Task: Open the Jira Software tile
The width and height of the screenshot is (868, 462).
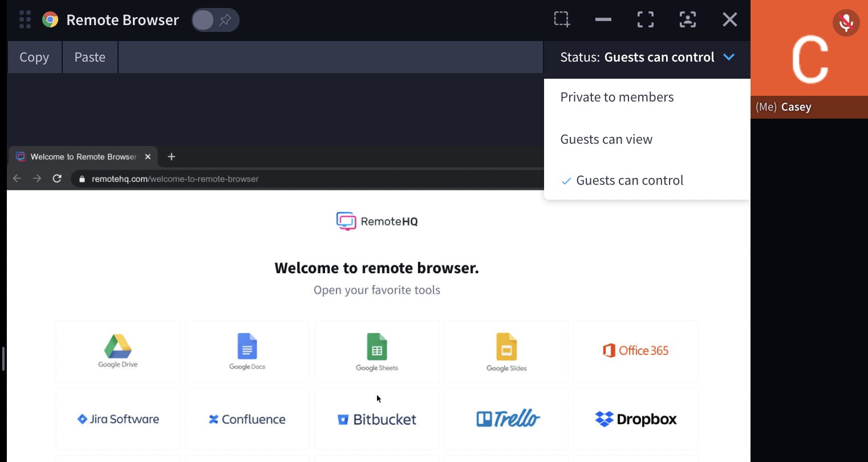Action: (118, 419)
